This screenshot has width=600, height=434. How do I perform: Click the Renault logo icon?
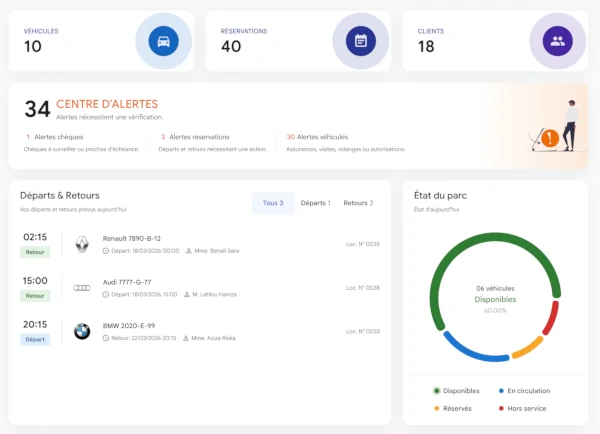point(82,244)
